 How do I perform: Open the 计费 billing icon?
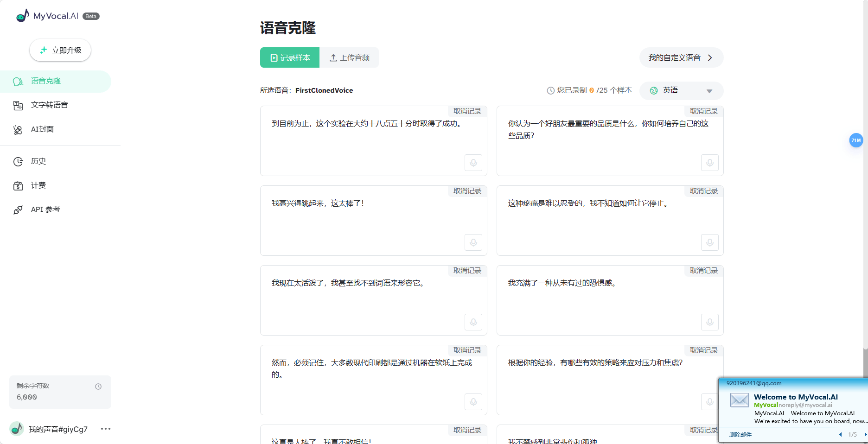[x=18, y=185]
